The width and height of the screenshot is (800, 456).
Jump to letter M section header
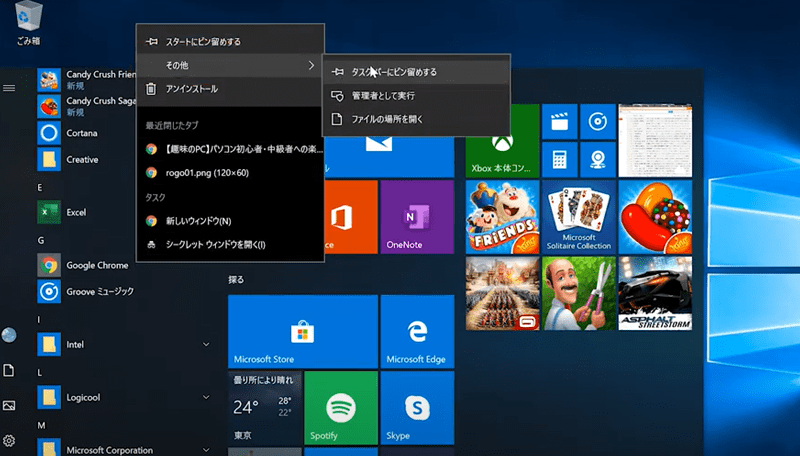tap(41, 425)
